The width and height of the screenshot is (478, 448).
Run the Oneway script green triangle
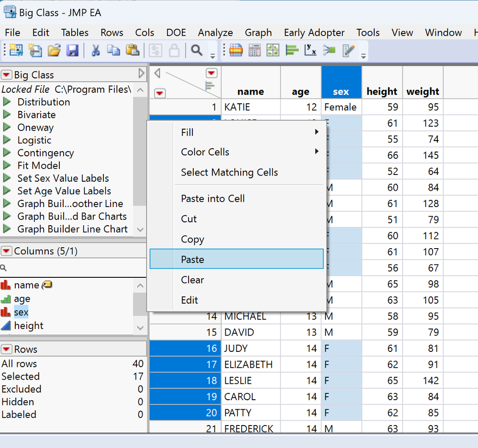(x=7, y=127)
